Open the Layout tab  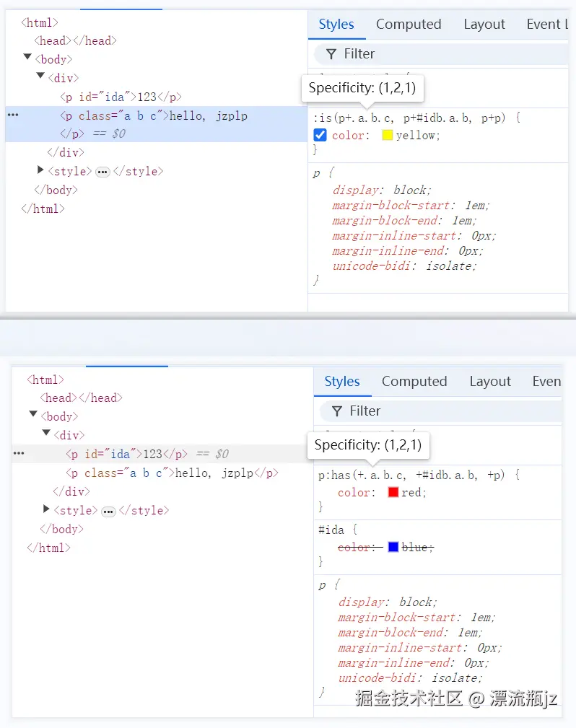[x=484, y=24]
